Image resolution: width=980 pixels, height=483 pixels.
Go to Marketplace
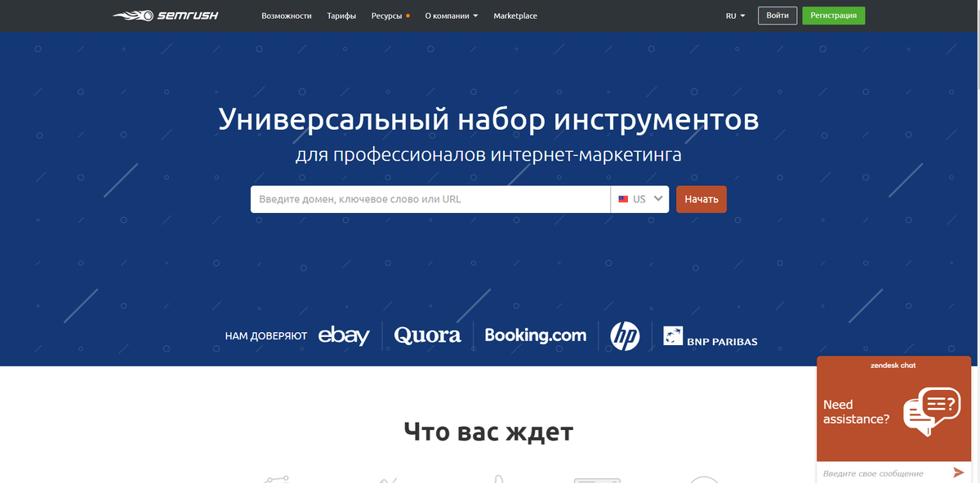pyautogui.click(x=515, y=16)
